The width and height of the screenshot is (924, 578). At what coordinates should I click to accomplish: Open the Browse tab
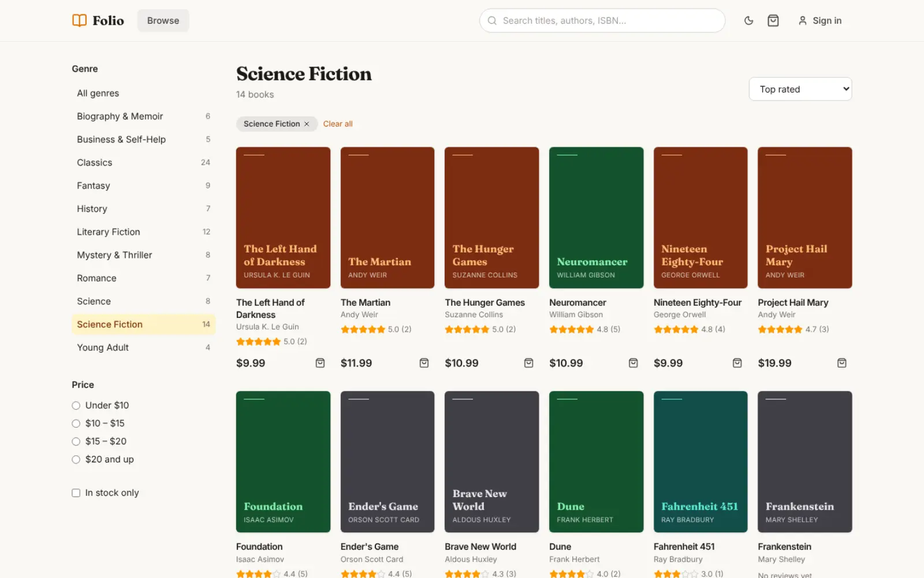click(x=163, y=21)
